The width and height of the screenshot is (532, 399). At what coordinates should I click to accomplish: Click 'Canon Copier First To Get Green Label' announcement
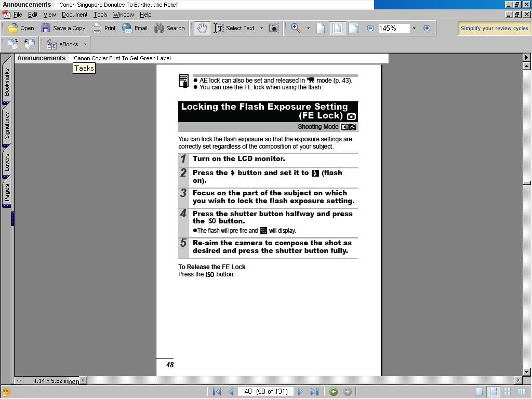click(122, 58)
